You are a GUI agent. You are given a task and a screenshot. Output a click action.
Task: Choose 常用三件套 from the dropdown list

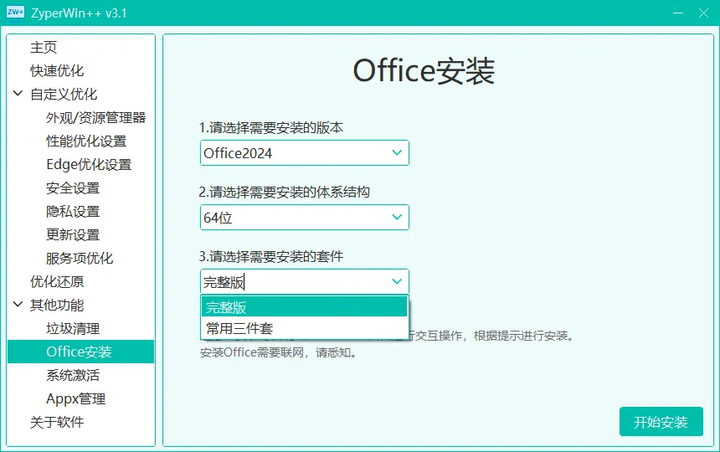point(304,328)
